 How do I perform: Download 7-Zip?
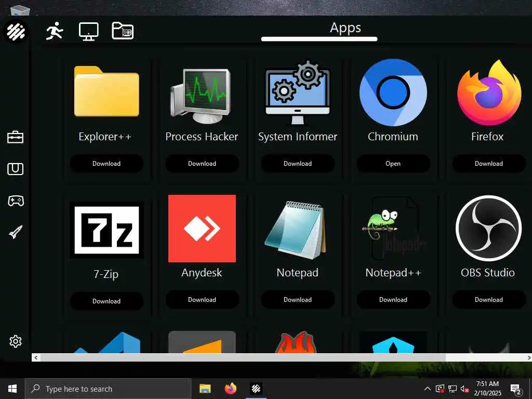(x=107, y=301)
